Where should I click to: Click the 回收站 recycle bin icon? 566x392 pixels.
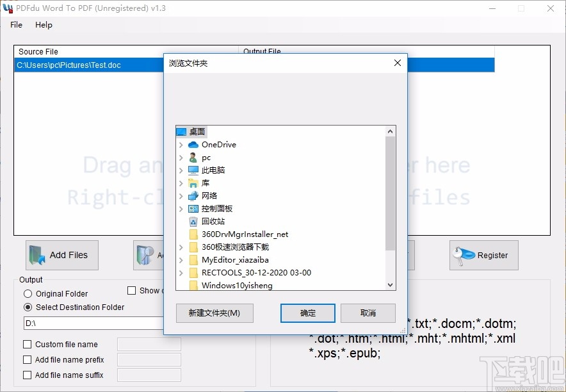[x=193, y=221]
